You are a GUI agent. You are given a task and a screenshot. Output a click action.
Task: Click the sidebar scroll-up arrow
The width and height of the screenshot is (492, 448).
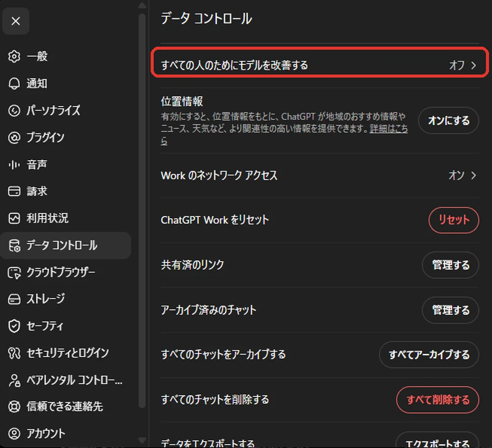pyautogui.click(x=142, y=5)
